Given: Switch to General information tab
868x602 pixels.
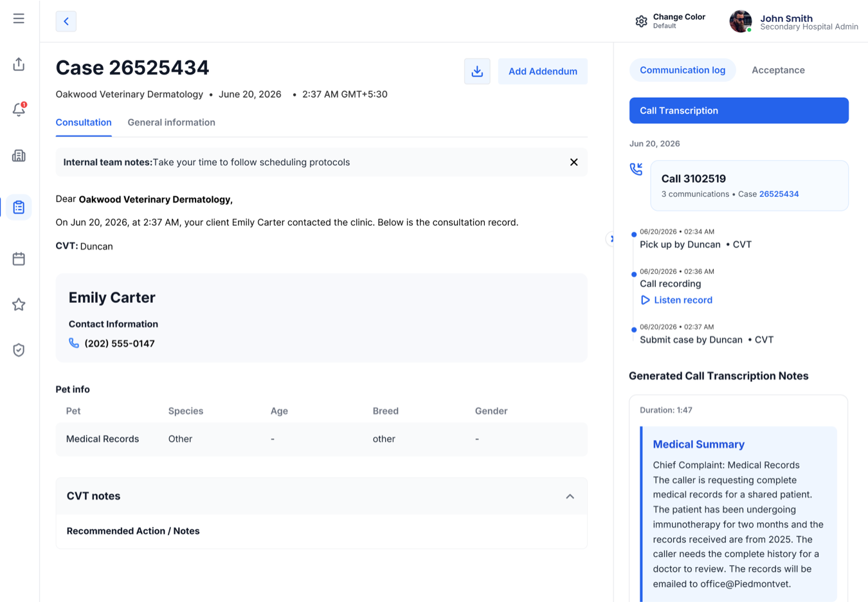Looking at the screenshot, I should [171, 122].
